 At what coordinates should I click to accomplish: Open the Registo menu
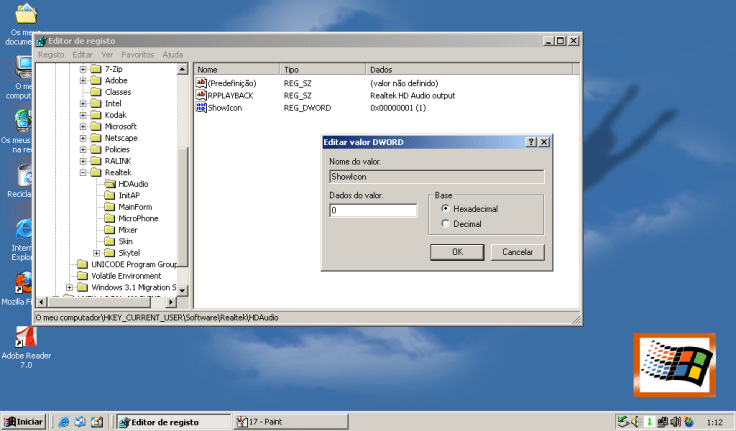tap(51, 54)
